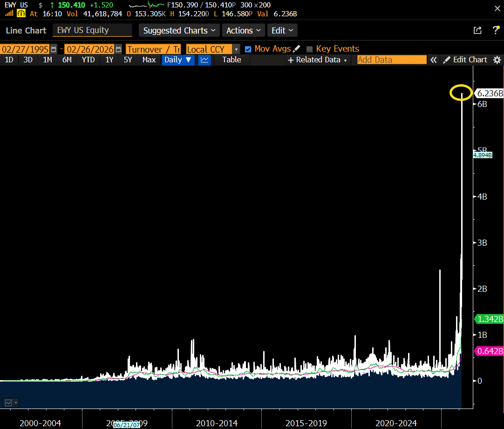Viewport: 504px width, 429px height.
Task: Open start date calendar picker icon
Action: [54, 49]
